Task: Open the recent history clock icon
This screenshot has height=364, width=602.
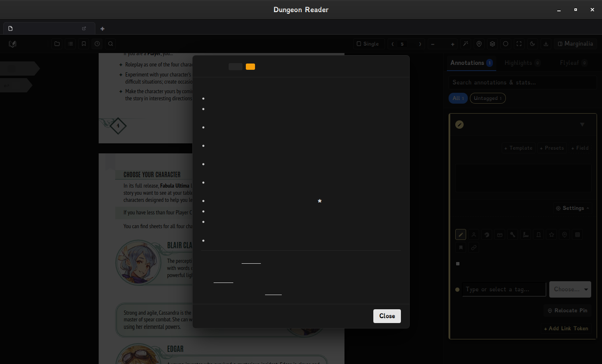Action: click(x=97, y=43)
